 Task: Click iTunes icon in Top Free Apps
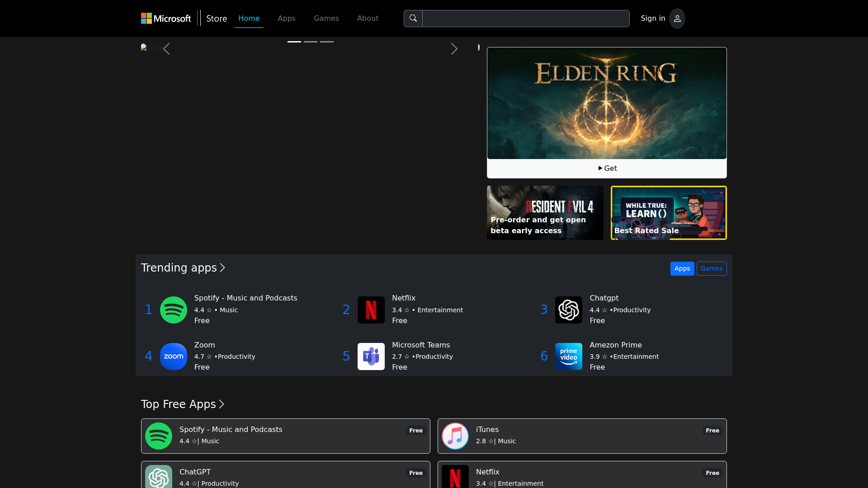click(455, 436)
